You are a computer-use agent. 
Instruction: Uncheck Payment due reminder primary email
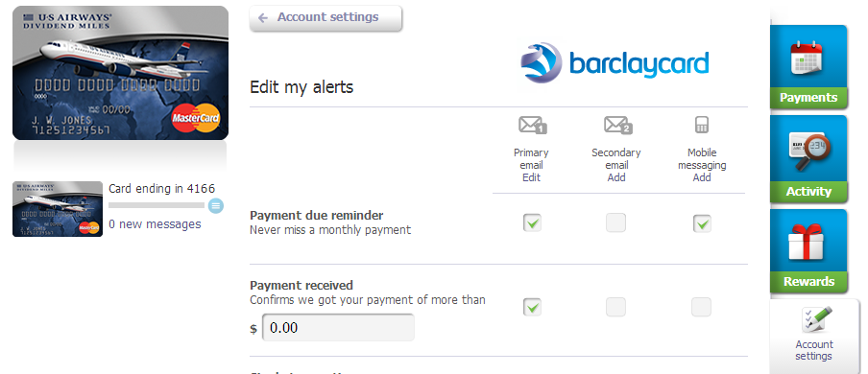click(x=532, y=222)
